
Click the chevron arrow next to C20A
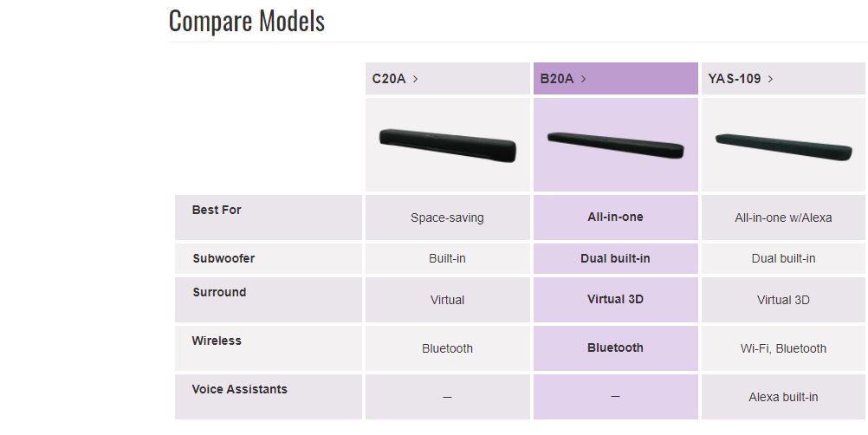[415, 79]
